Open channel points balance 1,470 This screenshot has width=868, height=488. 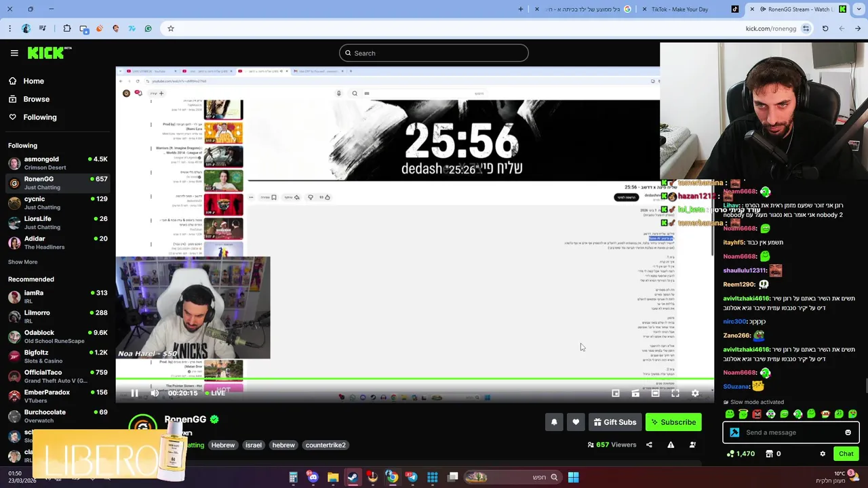click(741, 454)
